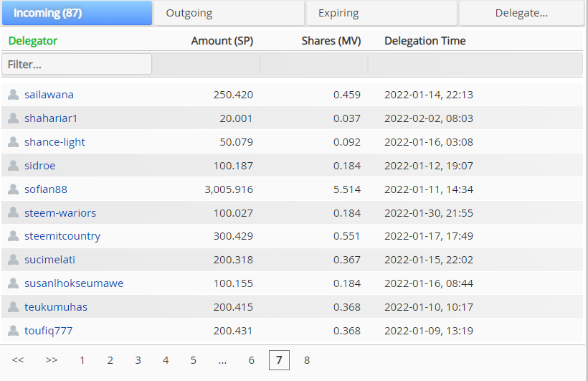Open the steem-wariors delegator link

tap(60, 213)
